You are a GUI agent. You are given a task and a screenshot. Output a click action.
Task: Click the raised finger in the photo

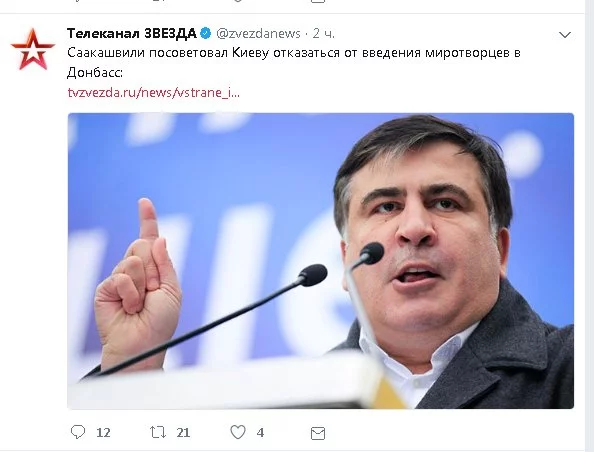148,220
